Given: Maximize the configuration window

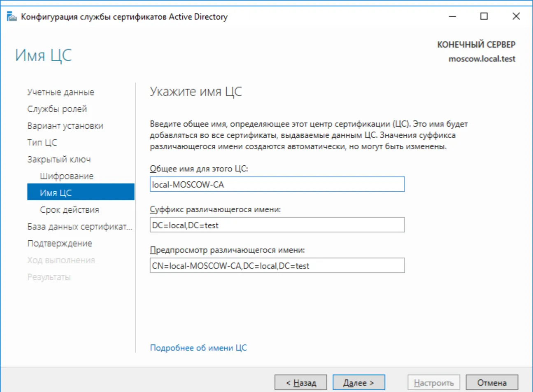Looking at the screenshot, I should click(x=484, y=16).
